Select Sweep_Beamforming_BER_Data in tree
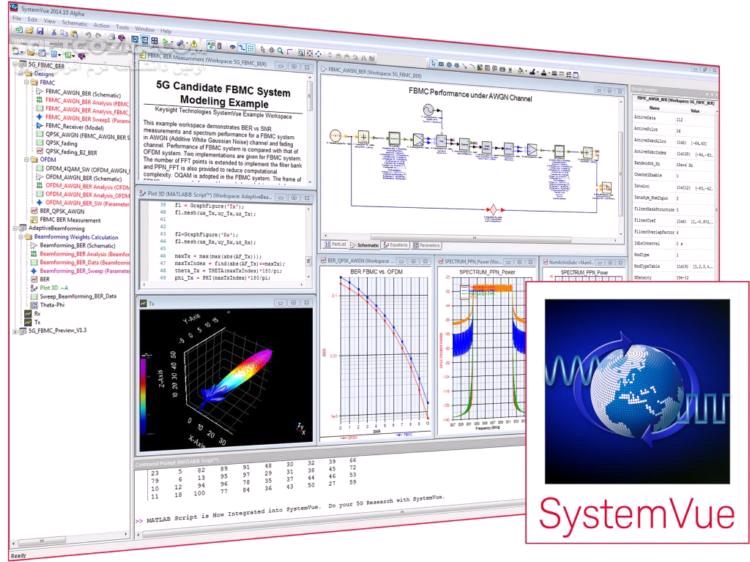The width and height of the screenshot is (750, 562). click(78, 297)
